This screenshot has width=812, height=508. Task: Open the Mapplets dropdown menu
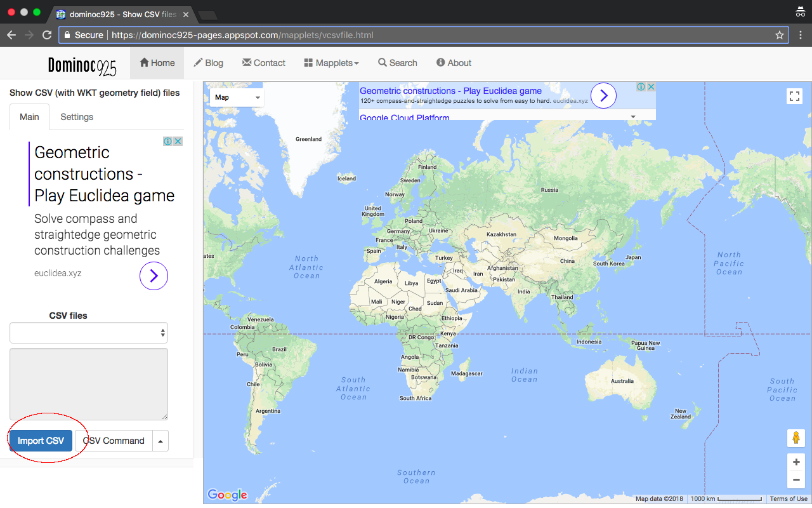point(331,62)
